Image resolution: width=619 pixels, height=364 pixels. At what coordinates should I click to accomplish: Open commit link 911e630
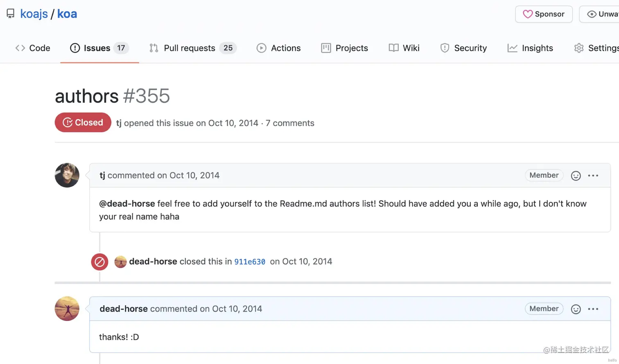[x=250, y=262]
